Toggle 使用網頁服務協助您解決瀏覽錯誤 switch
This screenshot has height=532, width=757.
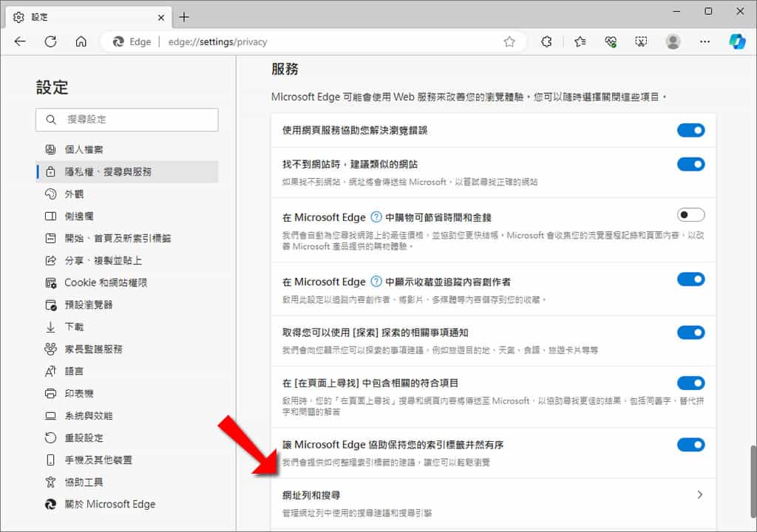coord(690,130)
